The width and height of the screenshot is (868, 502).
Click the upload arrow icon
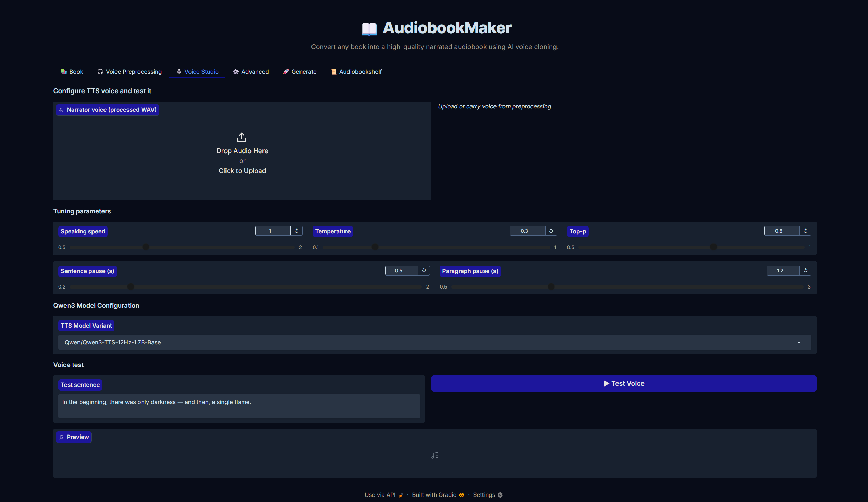242,137
